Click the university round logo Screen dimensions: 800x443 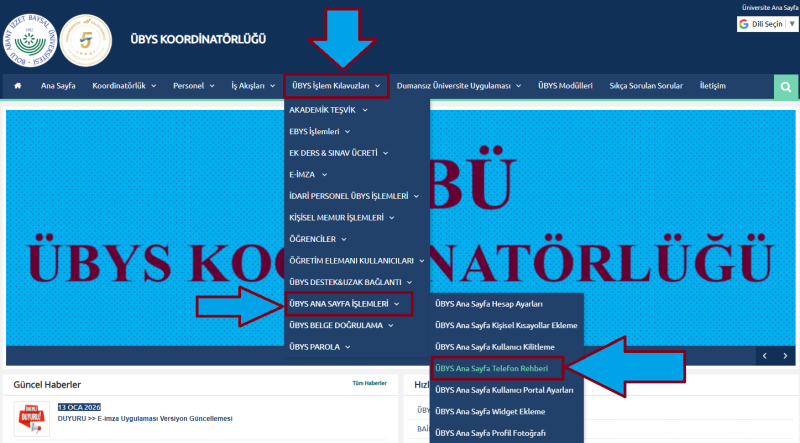pyautogui.click(x=28, y=39)
